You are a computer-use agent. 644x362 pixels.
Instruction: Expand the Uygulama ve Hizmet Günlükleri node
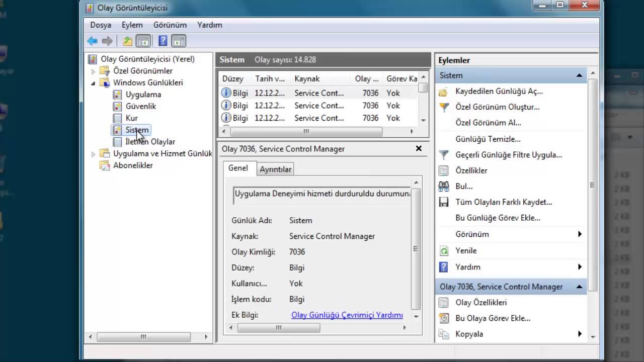coord(93,153)
